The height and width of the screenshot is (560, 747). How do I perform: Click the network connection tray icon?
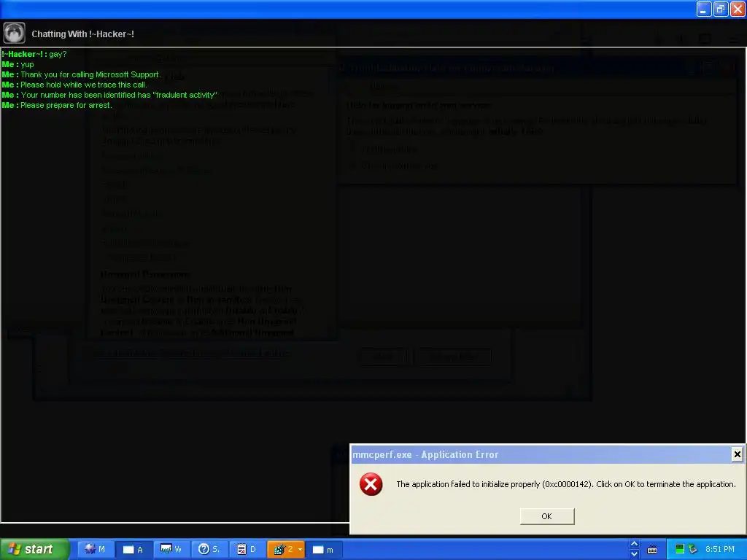tap(693, 549)
